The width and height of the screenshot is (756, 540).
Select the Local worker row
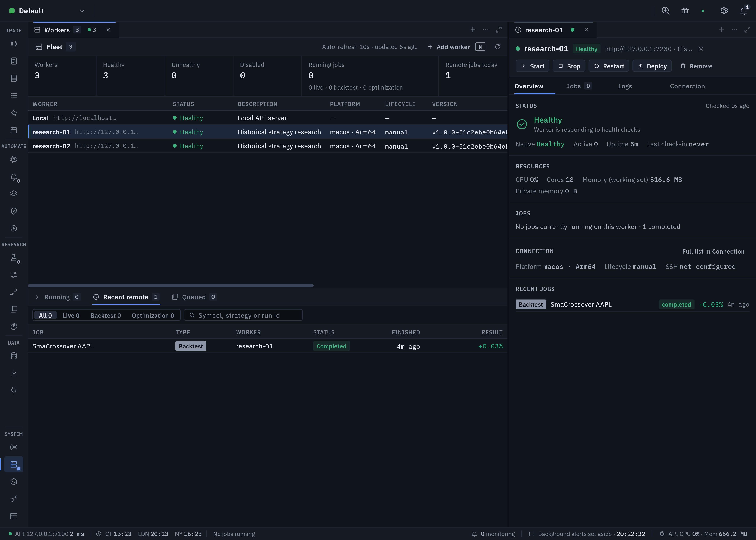268,118
